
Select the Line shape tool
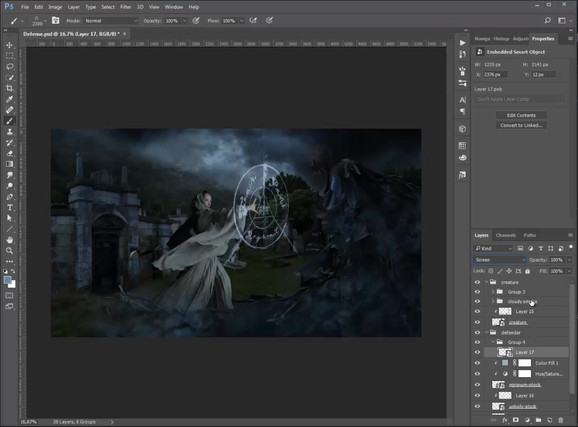click(10, 229)
